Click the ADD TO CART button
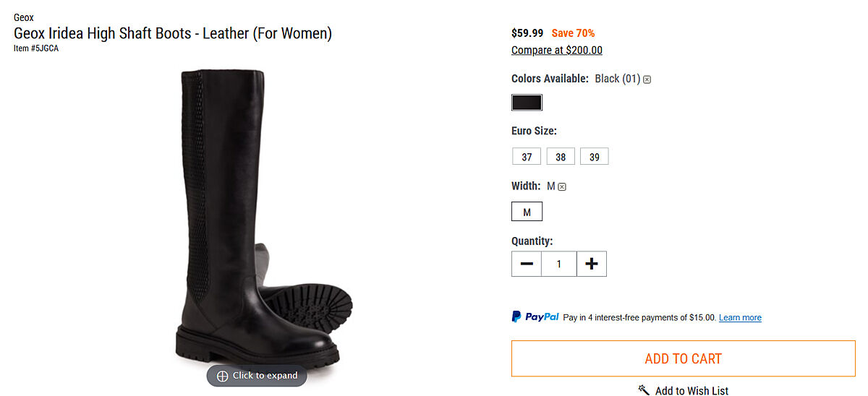The width and height of the screenshot is (868, 396). coord(683,358)
